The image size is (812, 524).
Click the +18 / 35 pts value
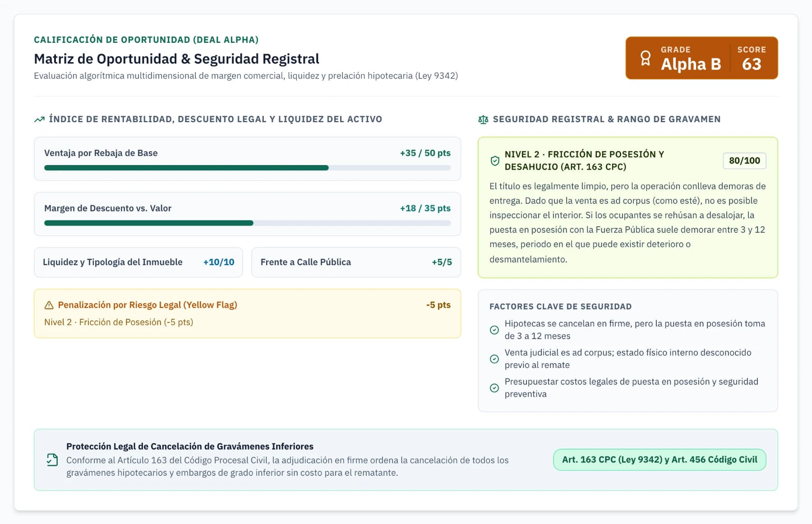tap(425, 208)
